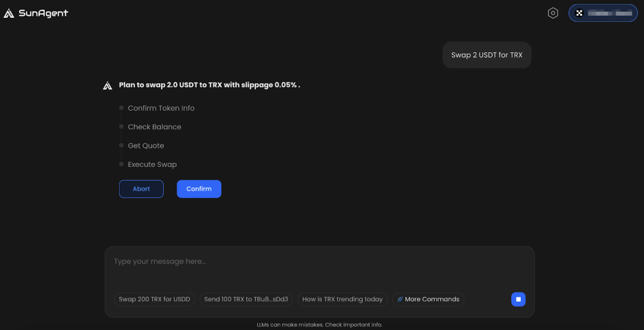
Task: Click the swap plan summary heading text
Action: (209, 85)
